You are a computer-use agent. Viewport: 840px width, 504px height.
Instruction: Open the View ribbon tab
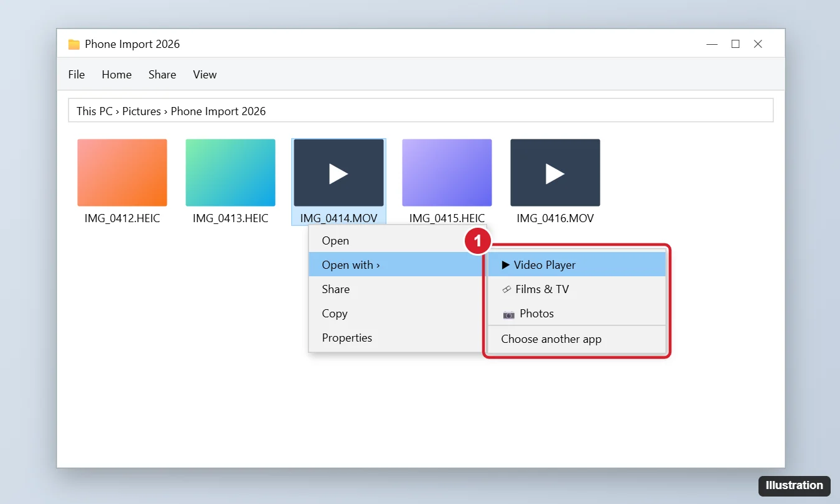205,75
